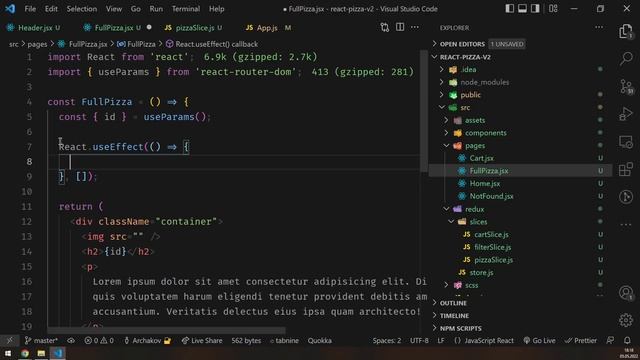Open errors and warnings problems indicator
Viewport: 640px width, 360px height.
[99, 340]
